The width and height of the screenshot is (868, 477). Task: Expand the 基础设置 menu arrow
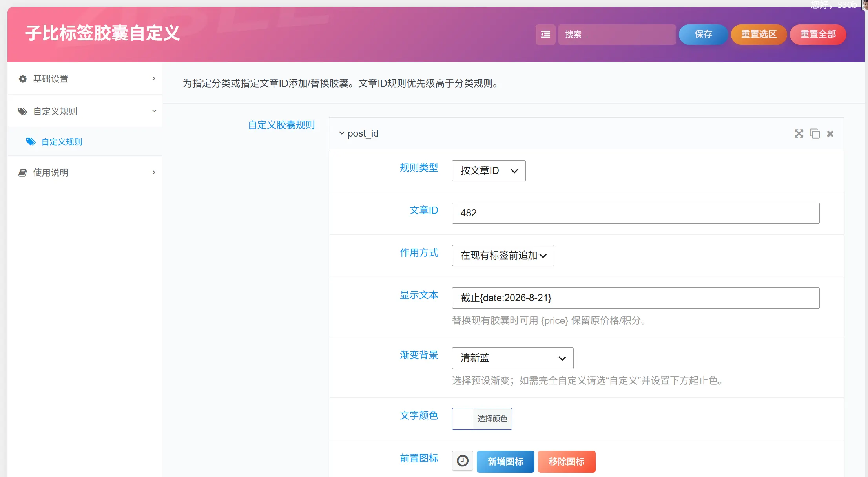154,79
